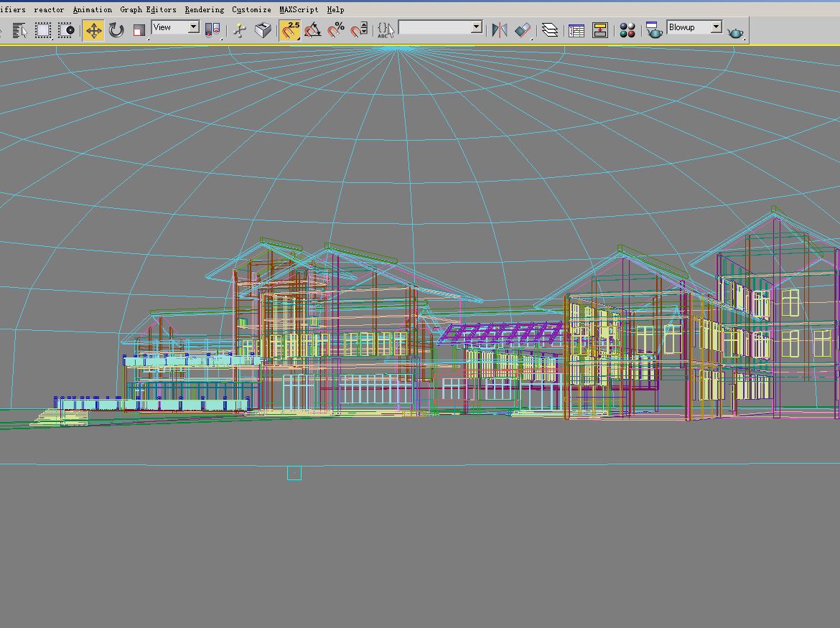Click the Mirror tool icon
The height and width of the screenshot is (628, 840).
tap(500, 30)
